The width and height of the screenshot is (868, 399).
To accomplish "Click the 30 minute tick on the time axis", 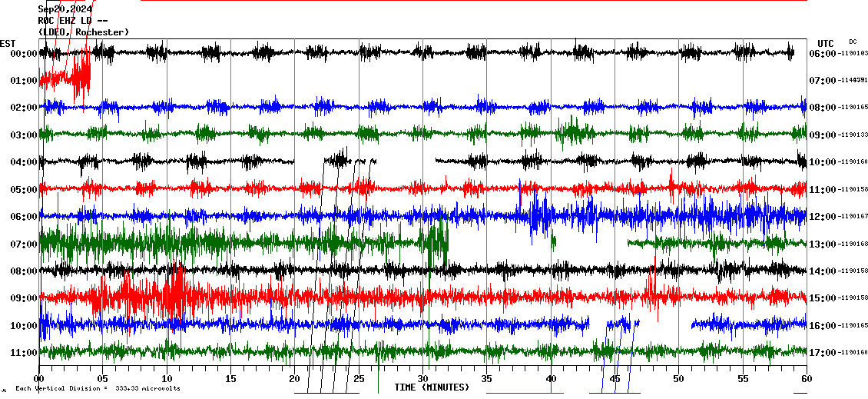I will (x=423, y=378).
